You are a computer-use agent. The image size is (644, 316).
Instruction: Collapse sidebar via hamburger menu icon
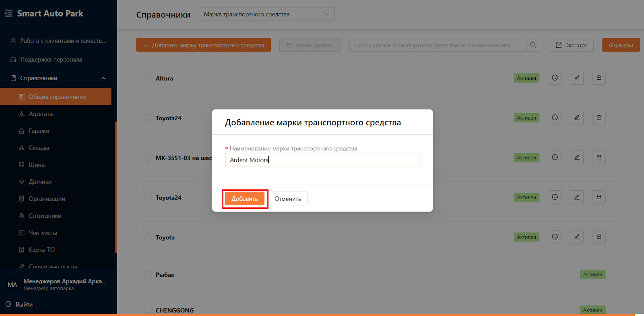[x=8, y=13]
